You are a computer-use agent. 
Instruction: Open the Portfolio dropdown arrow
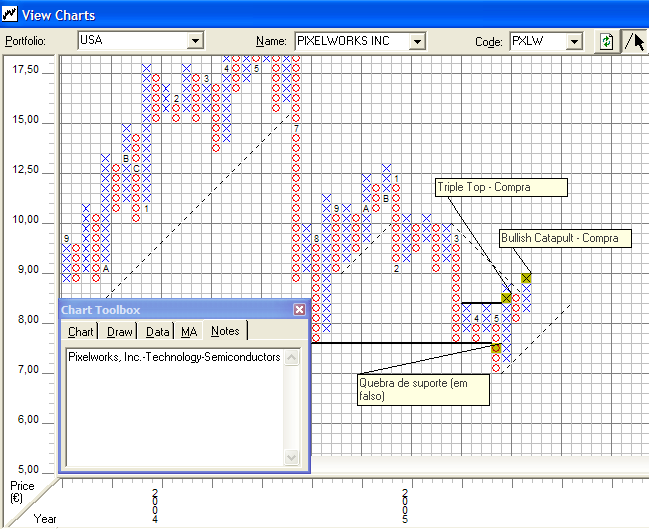(x=195, y=41)
